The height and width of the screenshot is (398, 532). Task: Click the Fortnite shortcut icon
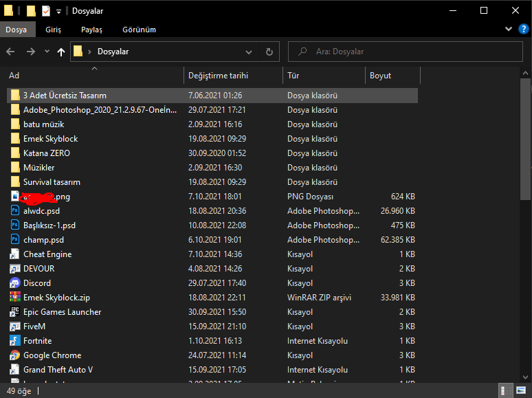(15, 340)
